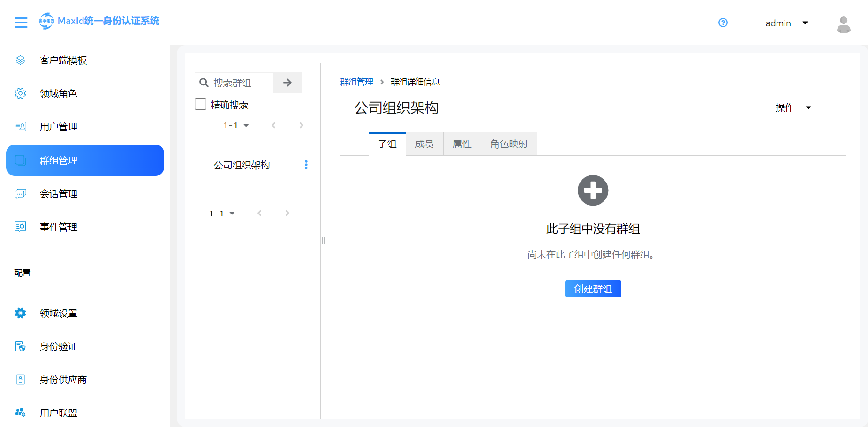The height and width of the screenshot is (427, 868).
Task: Click the user avatar icon
Action: coord(844,24)
